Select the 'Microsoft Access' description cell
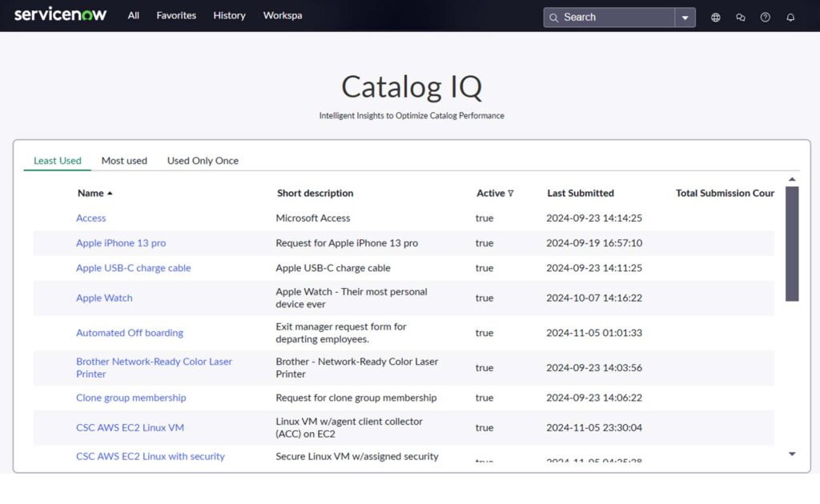820x504 pixels. [x=313, y=218]
